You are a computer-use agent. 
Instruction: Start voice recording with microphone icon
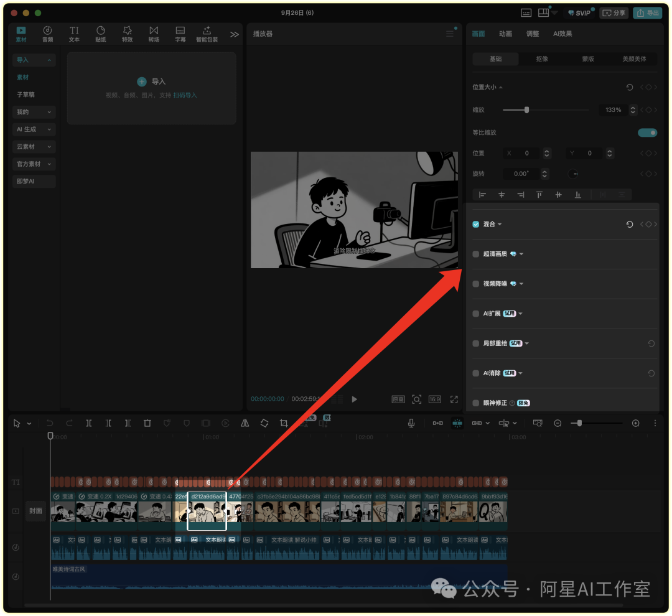[411, 423]
